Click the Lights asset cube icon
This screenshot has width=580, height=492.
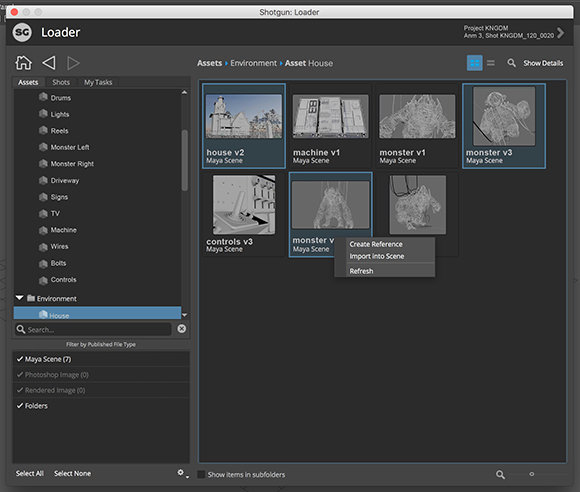[43, 114]
